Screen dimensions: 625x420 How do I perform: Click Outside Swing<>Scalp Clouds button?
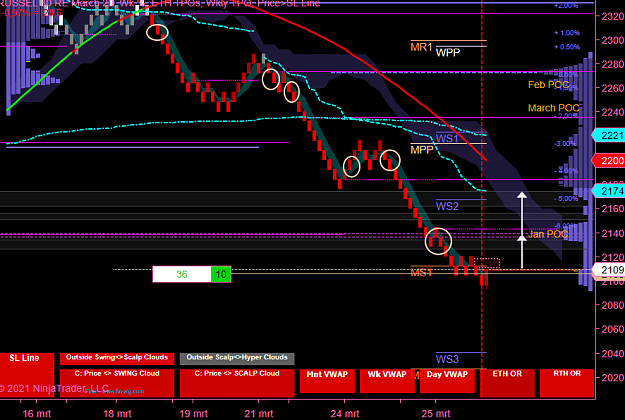117,358
